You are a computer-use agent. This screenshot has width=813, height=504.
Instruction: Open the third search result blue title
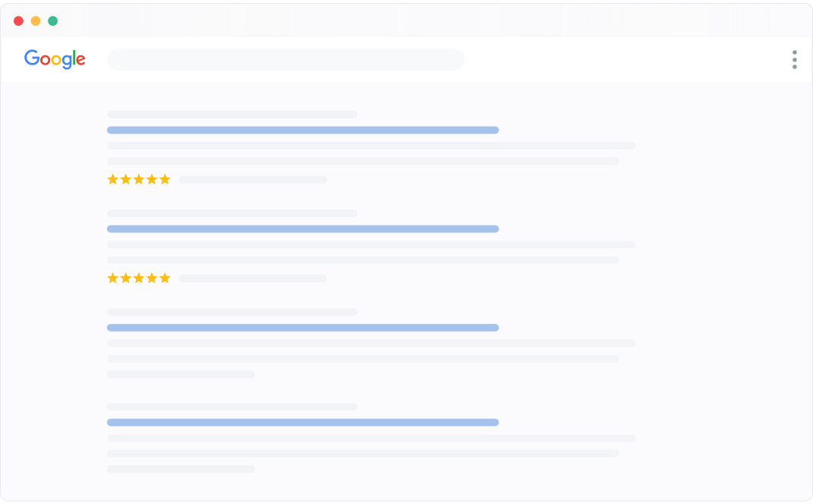[x=302, y=328]
